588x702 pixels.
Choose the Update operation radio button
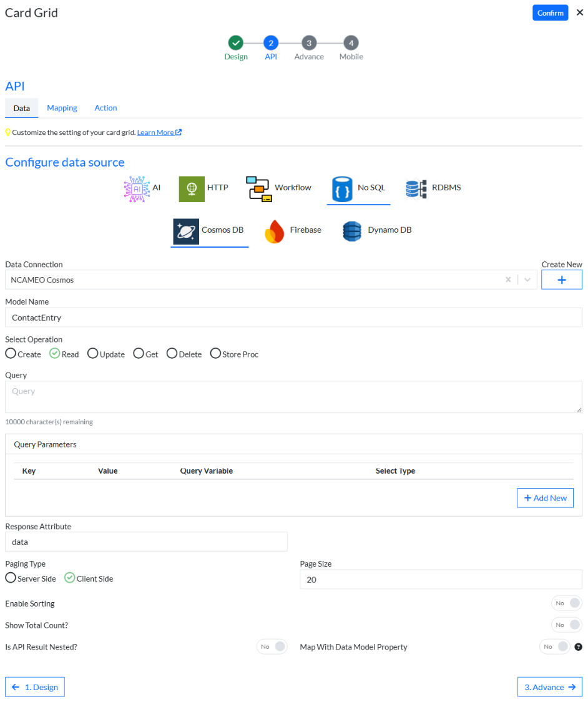tap(93, 354)
